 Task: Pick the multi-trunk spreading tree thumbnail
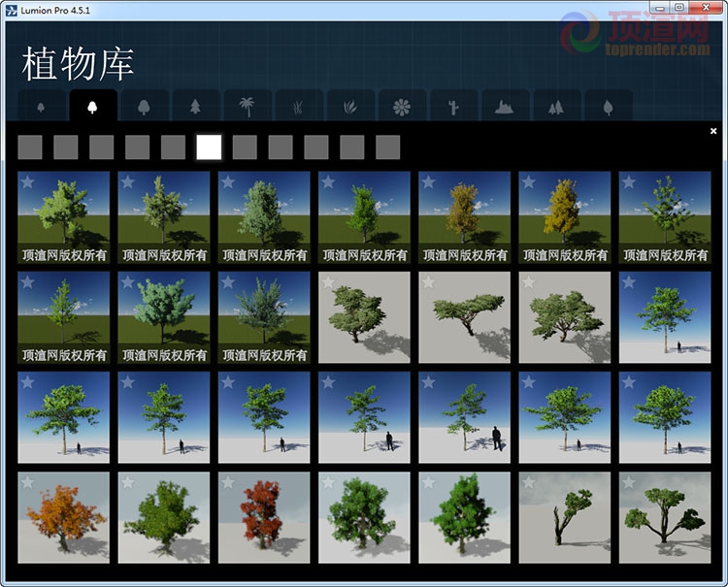(665, 517)
